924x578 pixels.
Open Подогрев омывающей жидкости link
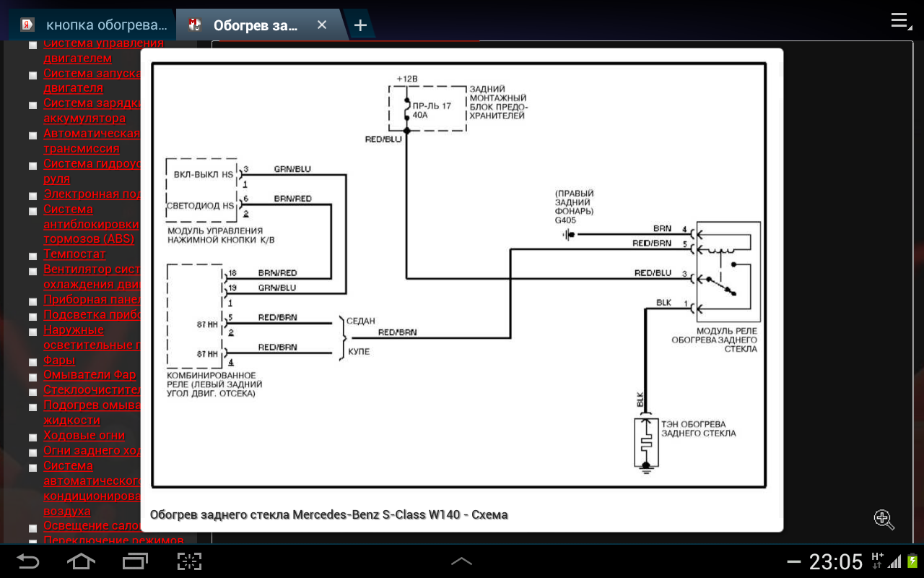tap(92, 413)
